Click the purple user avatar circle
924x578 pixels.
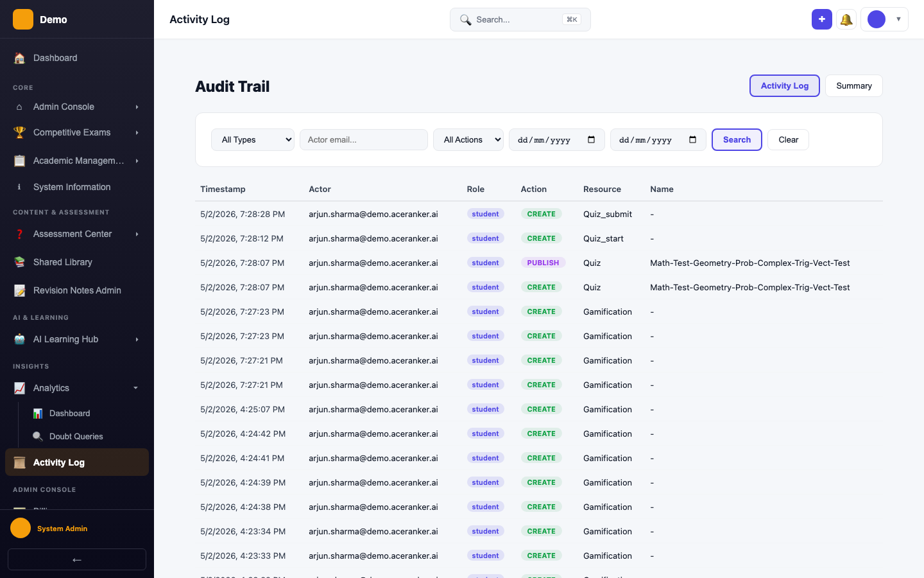877,19
